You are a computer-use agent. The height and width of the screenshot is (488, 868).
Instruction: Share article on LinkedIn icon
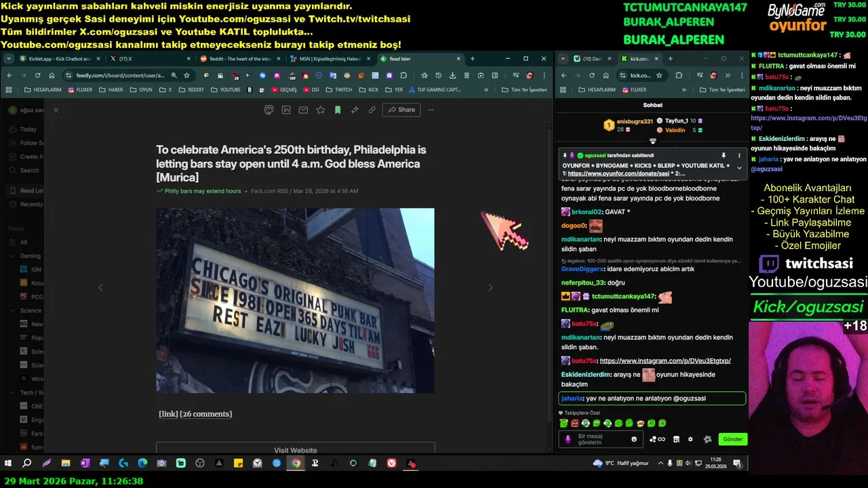point(286,110)
